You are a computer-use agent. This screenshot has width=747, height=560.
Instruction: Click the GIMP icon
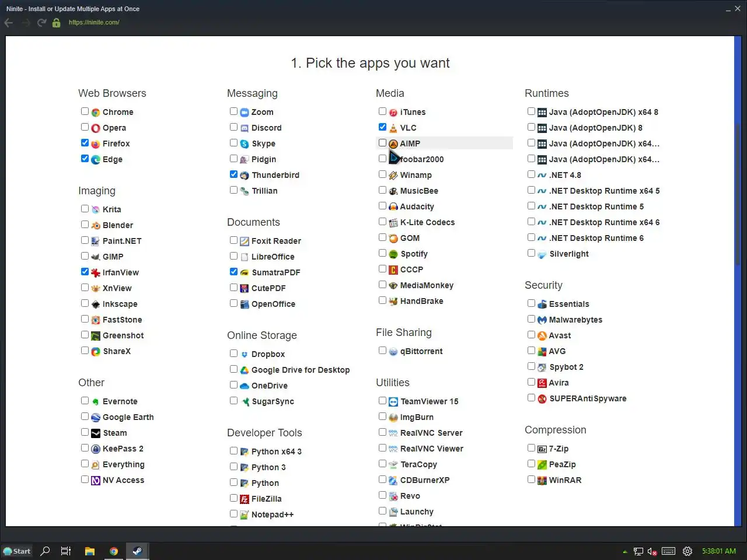pos(96,257)
